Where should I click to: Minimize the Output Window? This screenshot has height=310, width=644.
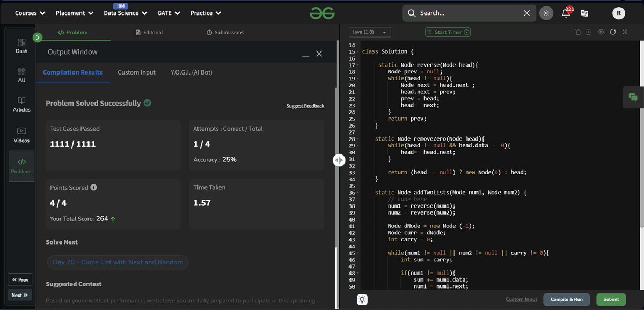point(305,55)
